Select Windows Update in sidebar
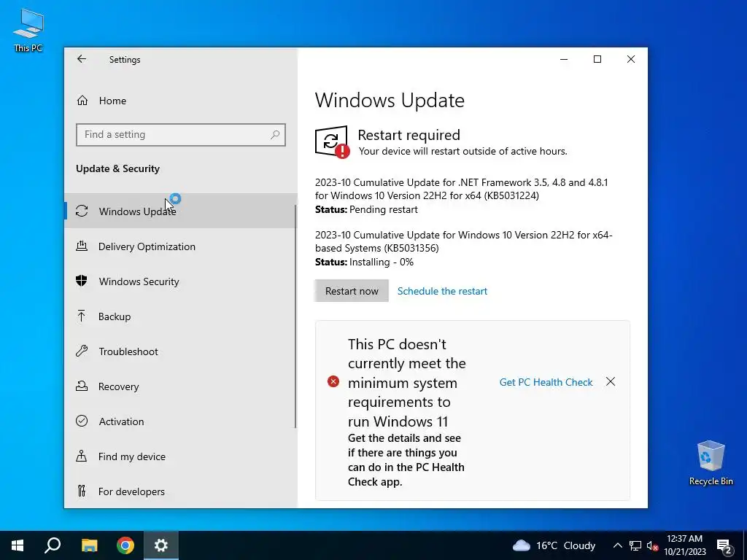This screenshot has height=560, width=747. (181, 211)
